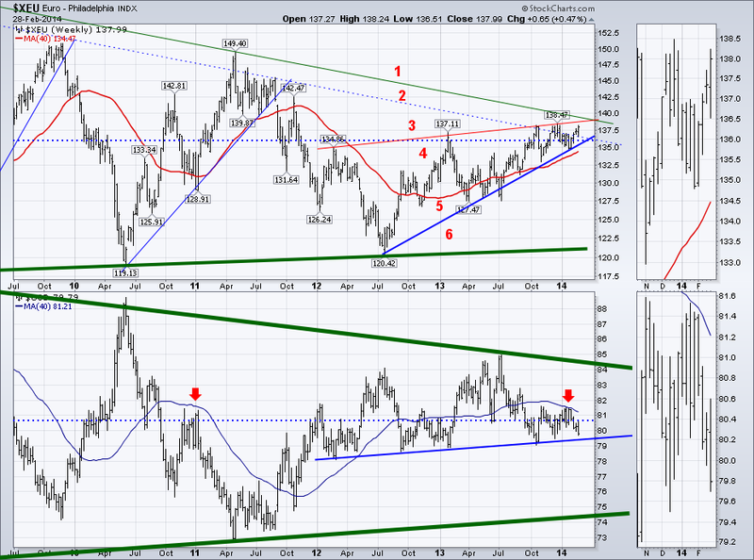Click the 73 value on the lower chart axis
Screen dimensions: 754x560
point(601,537)
